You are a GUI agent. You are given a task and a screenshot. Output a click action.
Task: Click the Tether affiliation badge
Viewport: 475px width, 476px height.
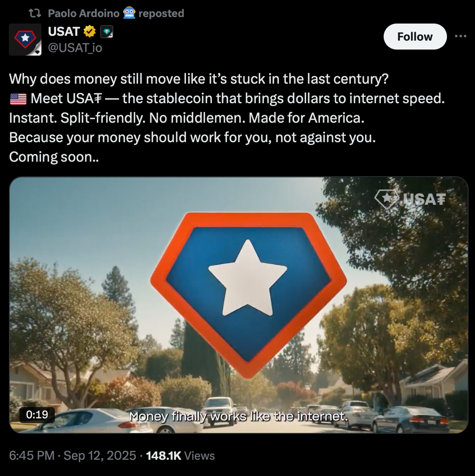tap(107, 32)
